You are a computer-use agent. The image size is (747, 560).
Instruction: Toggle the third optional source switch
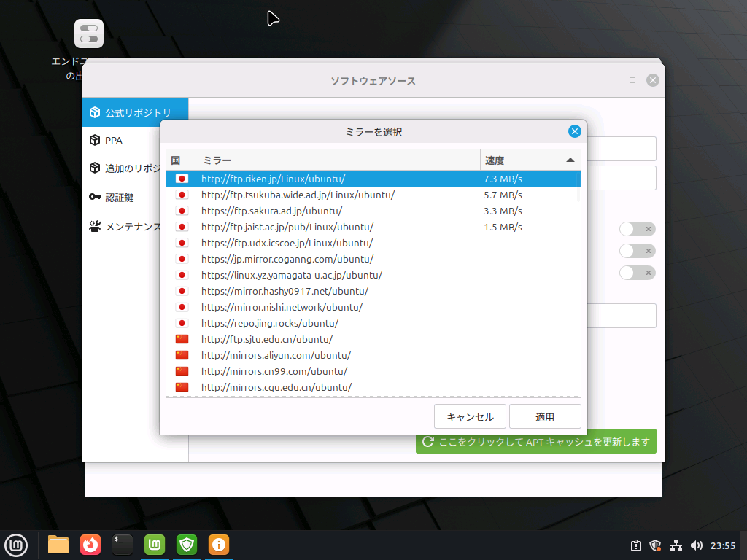pyautogui.click(x=637, y=273)
